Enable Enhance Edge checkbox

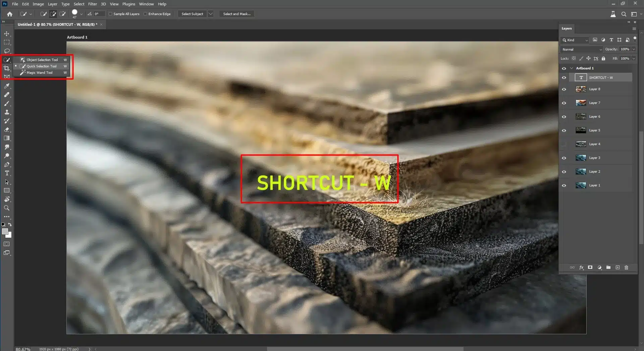pyautogui.click(x=145, y=14)
